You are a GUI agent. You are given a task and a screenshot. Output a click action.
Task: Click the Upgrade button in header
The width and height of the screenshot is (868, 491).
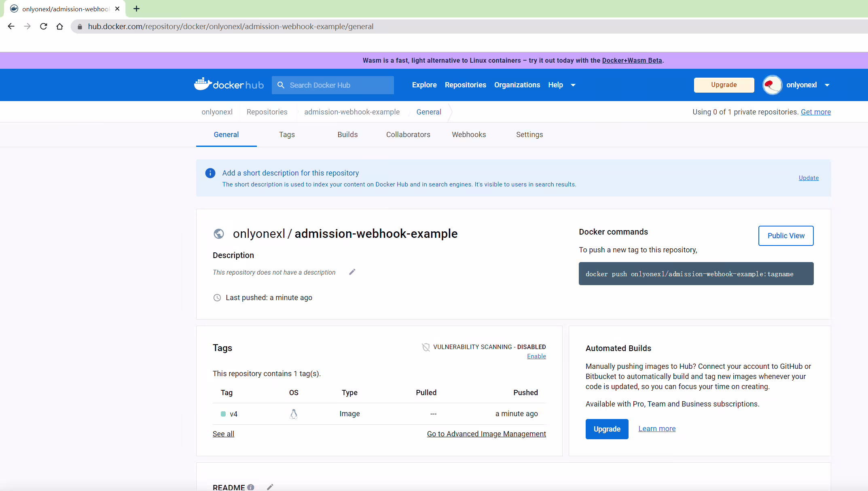[724, 85]
